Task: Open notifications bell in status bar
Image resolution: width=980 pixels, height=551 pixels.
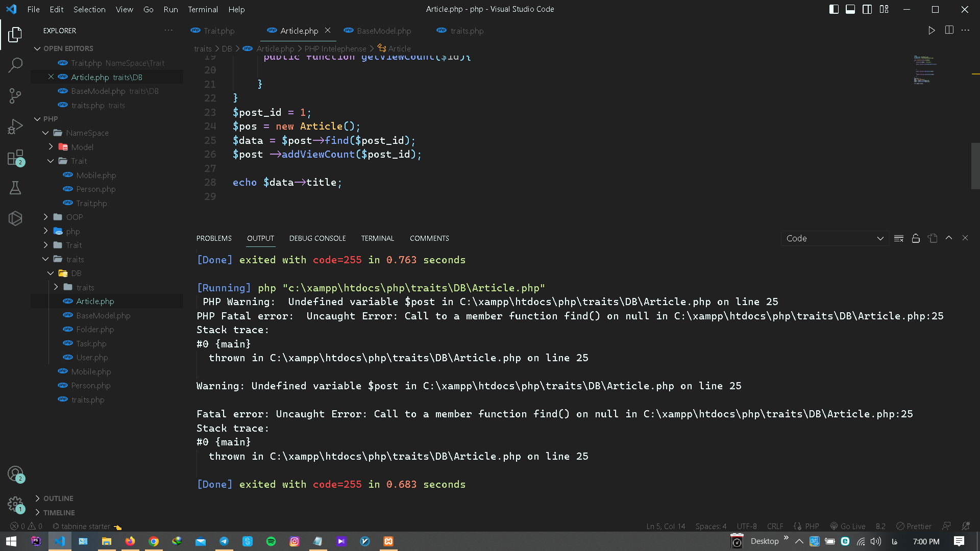Action: tap(965, 526)
